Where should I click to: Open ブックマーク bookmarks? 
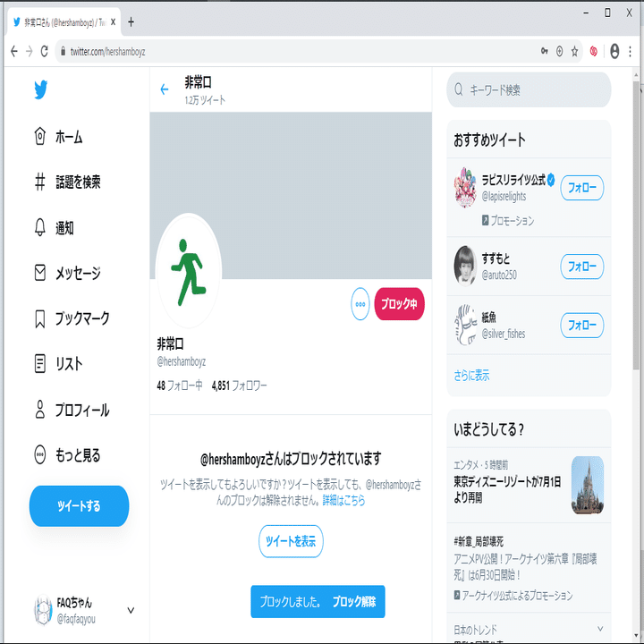click(x=72, y=318)
